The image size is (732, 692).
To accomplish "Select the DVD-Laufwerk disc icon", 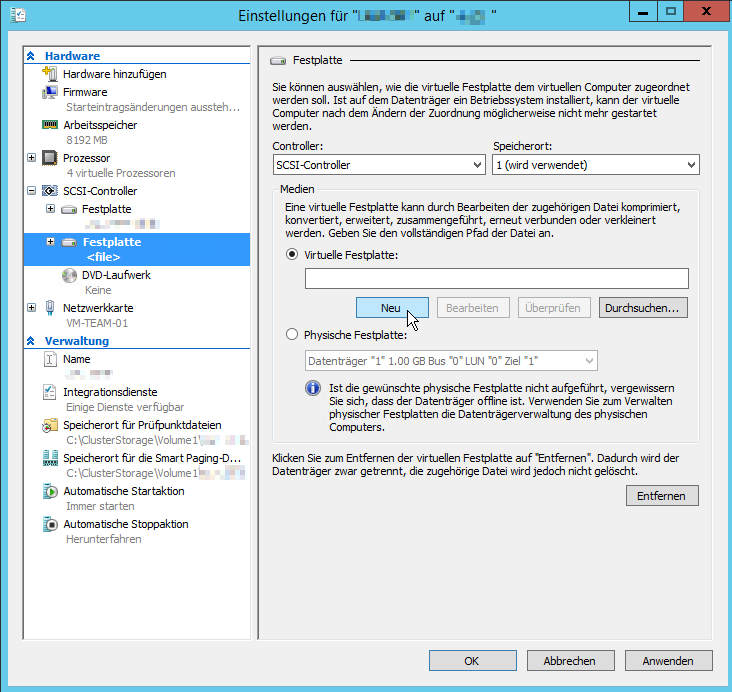I will [69, 275].
